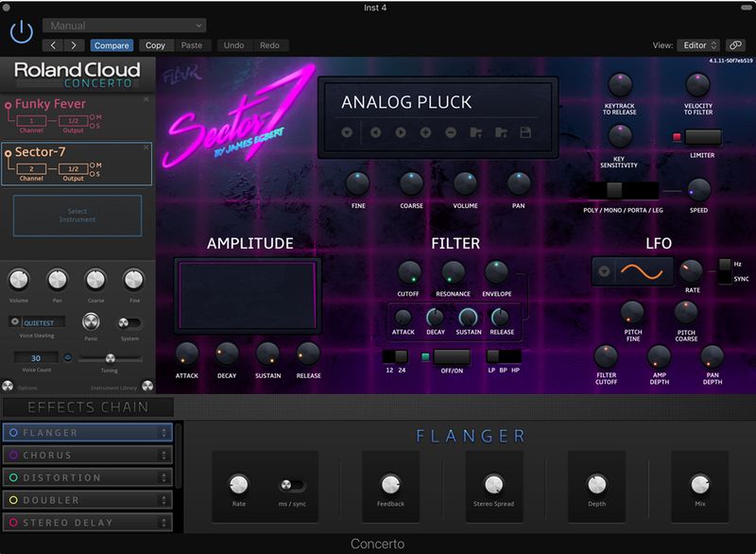Image resolution: width=756 pixels, height=554 pixels.
Task: Go to next Sector-7 preset (right arrow)
Action: click(x=400, y=132)
